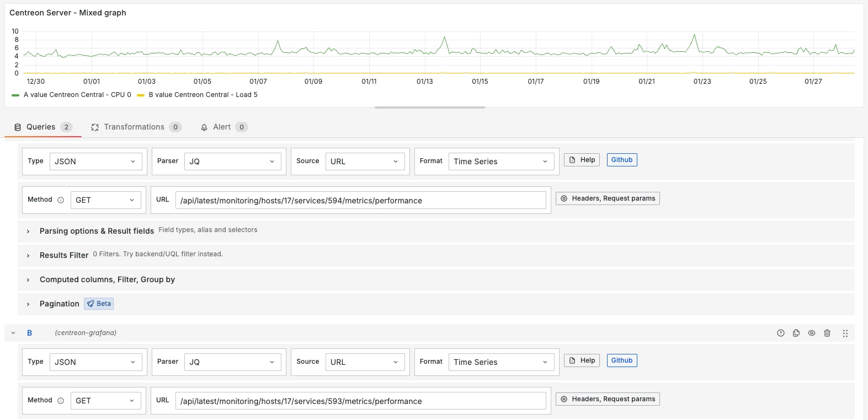The image size is (868, 420).
Task: Click the URL input field of query A
Action: 360,201
